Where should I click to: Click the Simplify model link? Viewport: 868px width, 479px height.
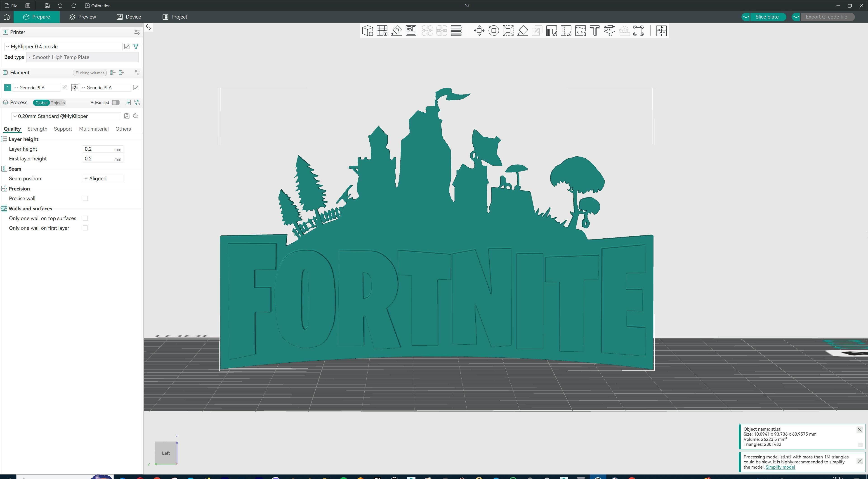tap(780, 467)
